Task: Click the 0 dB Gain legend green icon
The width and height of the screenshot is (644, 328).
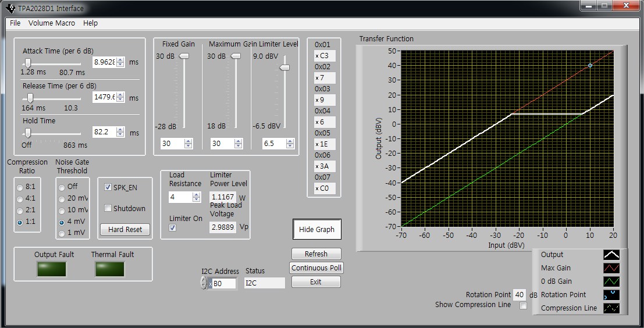Action: [x=611, y=281]
